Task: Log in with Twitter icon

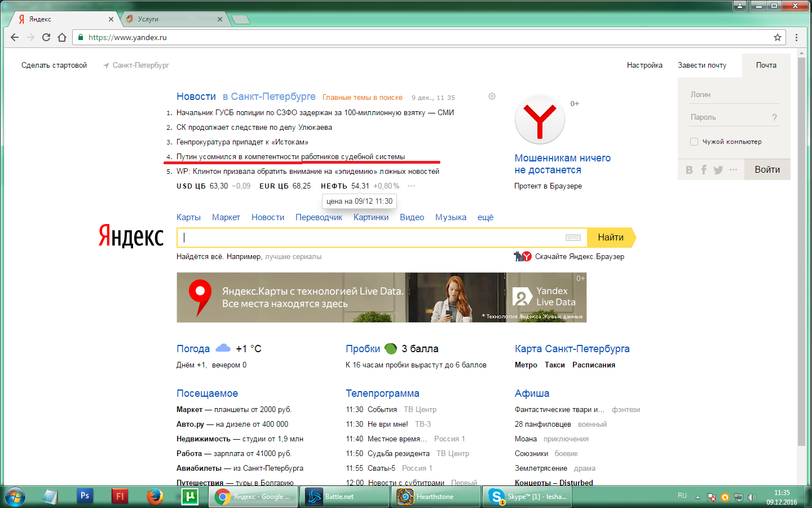Action: point(718,170)
